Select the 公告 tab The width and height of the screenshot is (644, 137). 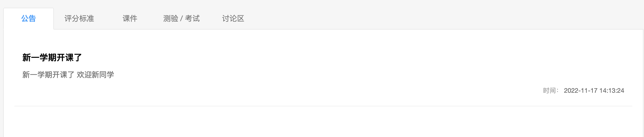click(29, 19)
